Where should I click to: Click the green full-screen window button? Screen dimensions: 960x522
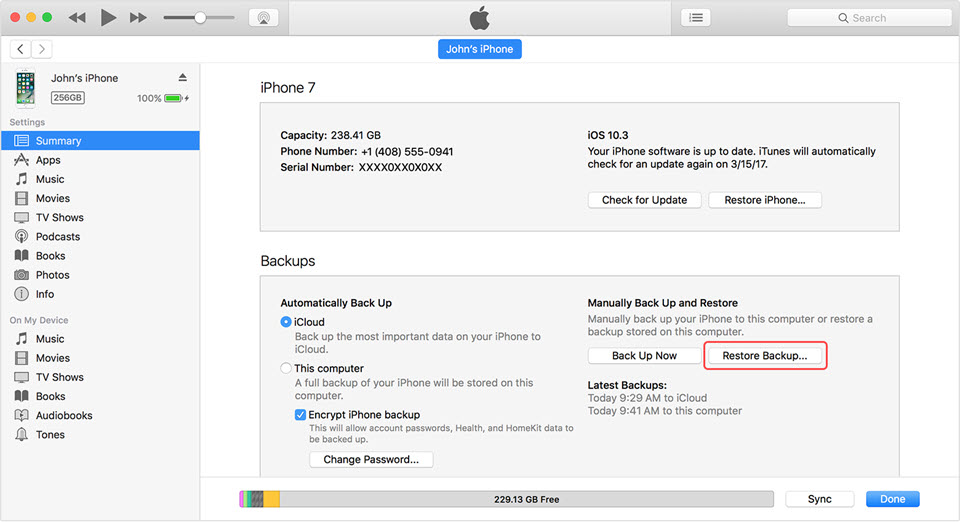point(47,18)
